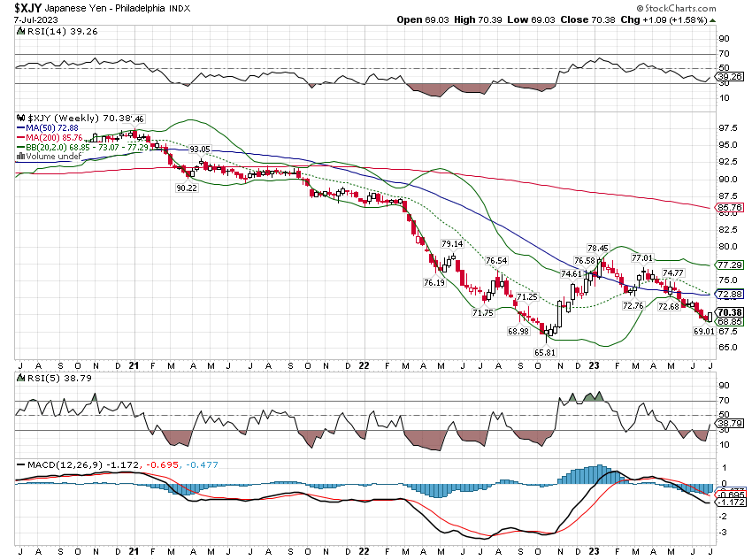Click the 72.68 price annotation
This screenshot has width=752, height=560.
coord(669,306)
